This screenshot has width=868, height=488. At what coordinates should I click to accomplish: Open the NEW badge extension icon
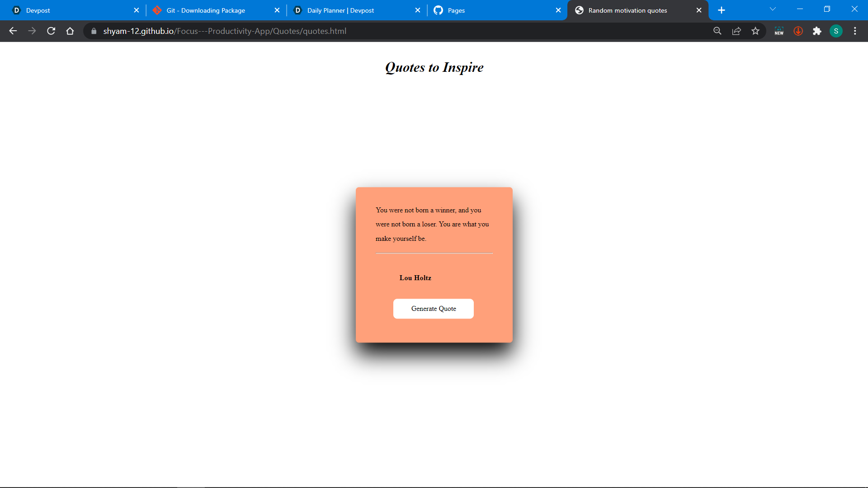(x=779, y=31)
